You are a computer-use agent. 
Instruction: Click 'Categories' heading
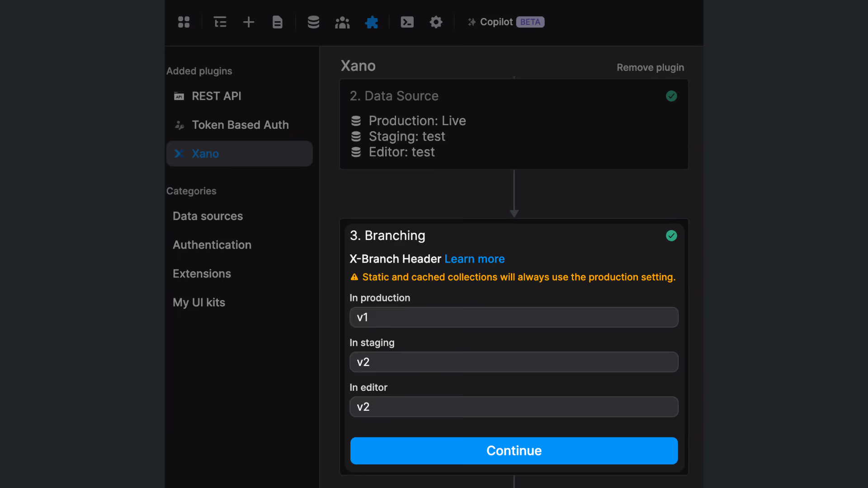tap(191, 191)
